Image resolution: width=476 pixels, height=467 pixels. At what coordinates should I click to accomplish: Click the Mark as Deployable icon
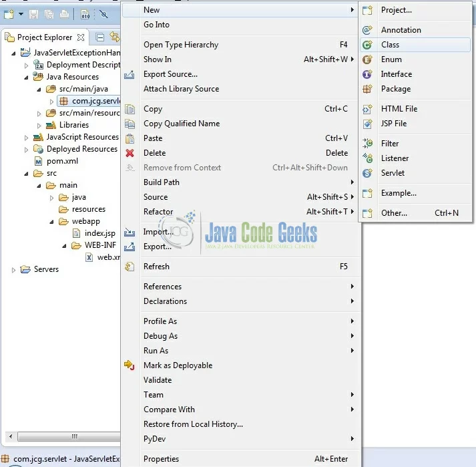[130, 365]
